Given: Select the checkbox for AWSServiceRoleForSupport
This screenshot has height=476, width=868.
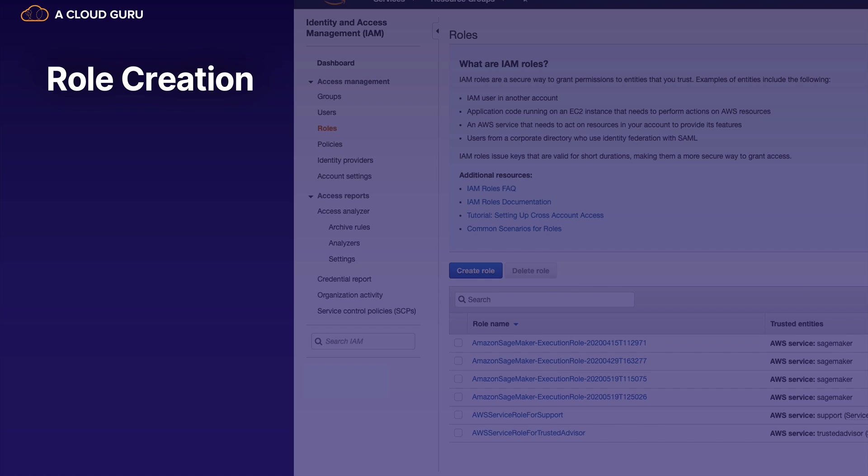Looking at the screenshot, I should click(x=458, y=415).
